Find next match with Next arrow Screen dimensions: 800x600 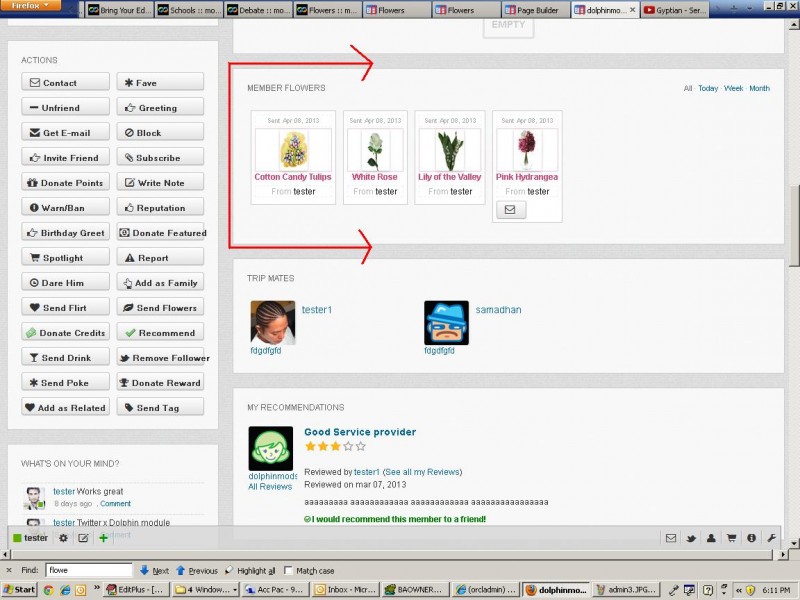154,570
